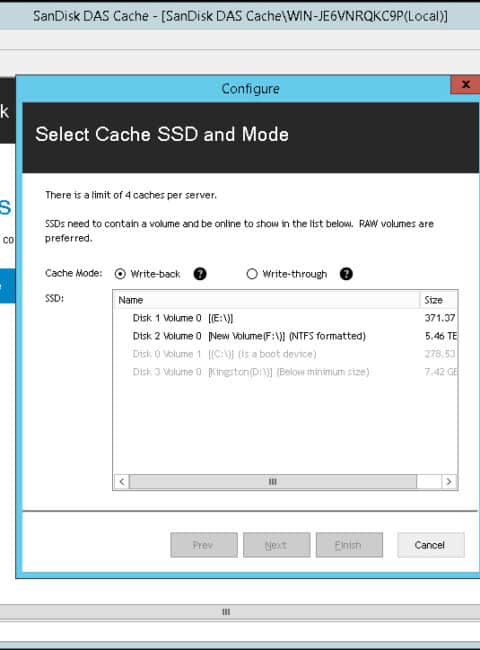
Task: Close the Configure dialog with X
Action: 465,85
